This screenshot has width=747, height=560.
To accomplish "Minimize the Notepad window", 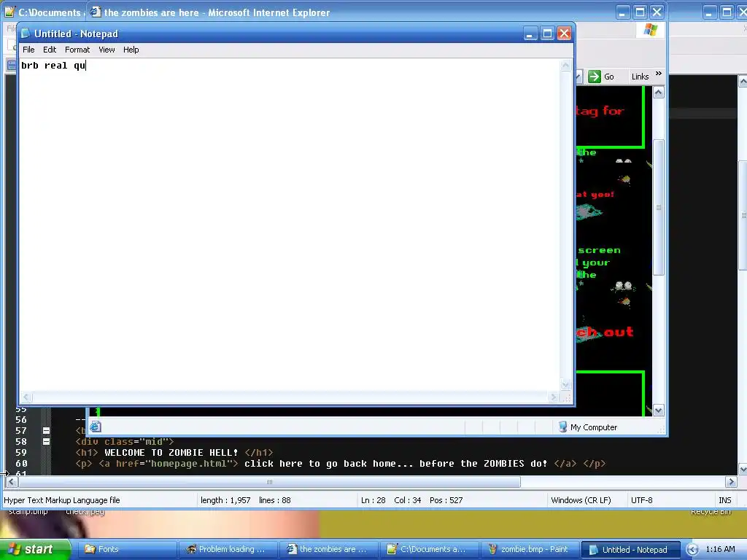I will coord(530,34).
